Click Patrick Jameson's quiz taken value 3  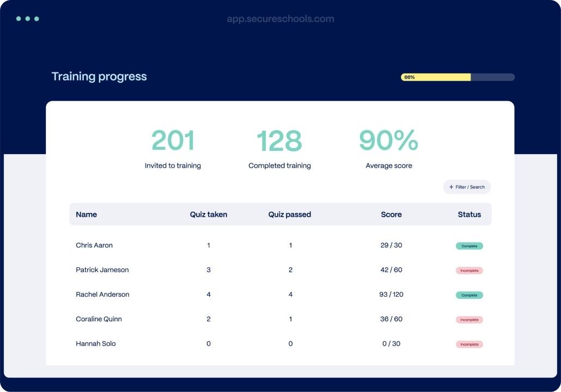coord(209,270)
